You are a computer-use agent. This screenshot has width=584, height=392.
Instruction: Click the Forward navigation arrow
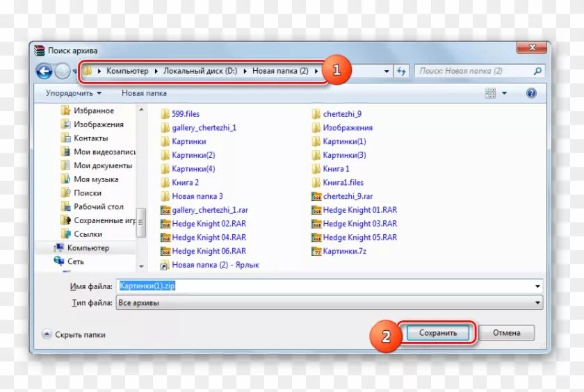(62, 71)
